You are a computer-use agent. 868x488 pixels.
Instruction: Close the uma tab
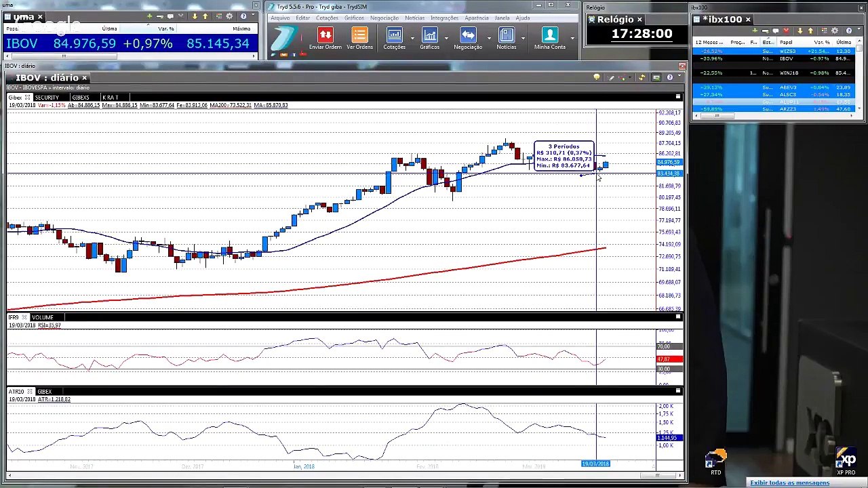(40, 17)
